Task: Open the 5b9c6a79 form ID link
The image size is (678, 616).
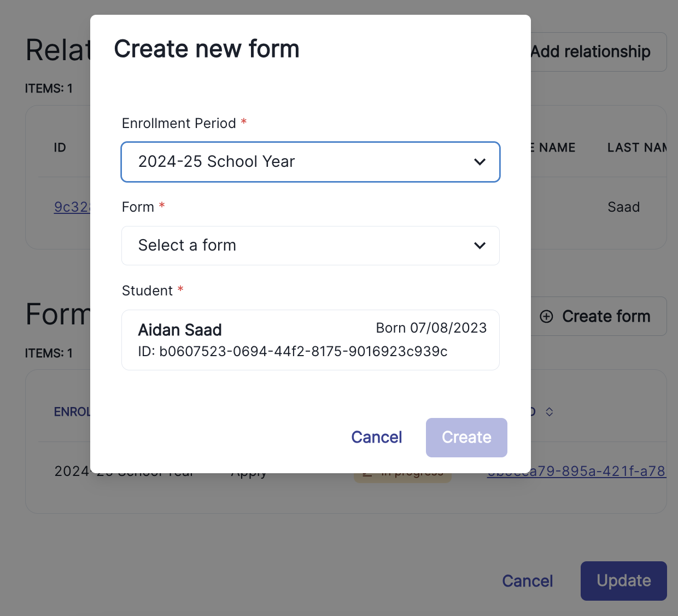Action: [x=576, y=471]
